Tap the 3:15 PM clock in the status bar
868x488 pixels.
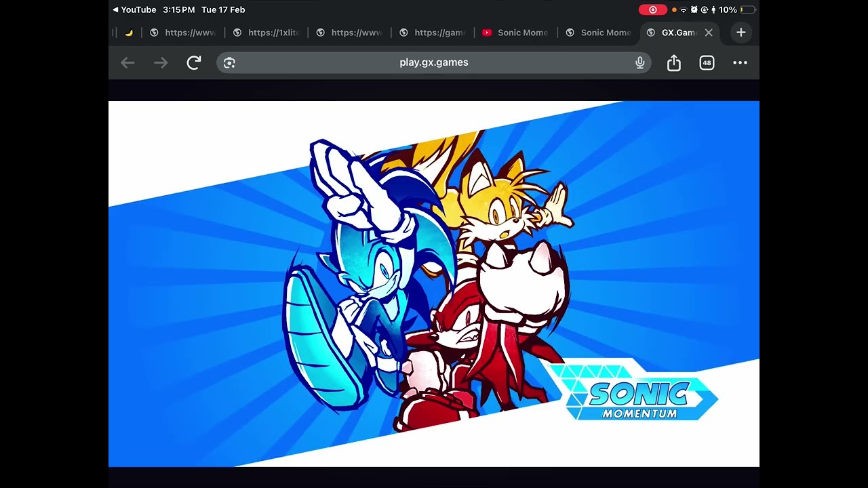(179, 9)
